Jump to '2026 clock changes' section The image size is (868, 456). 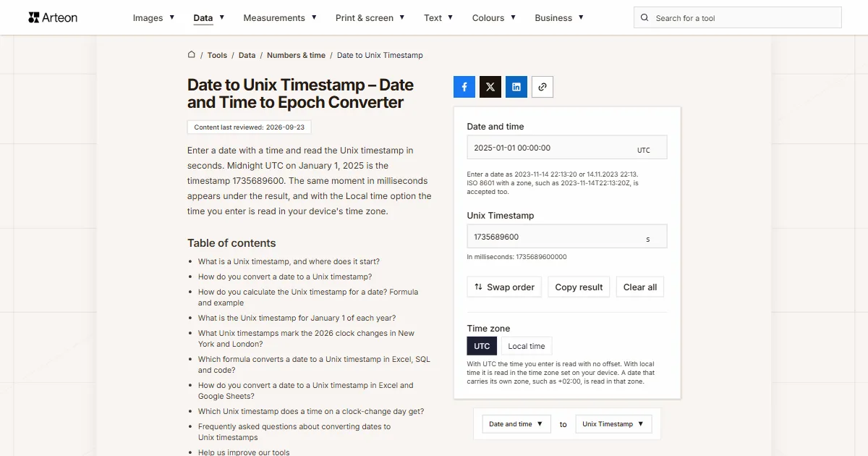[x=307, y=339]
